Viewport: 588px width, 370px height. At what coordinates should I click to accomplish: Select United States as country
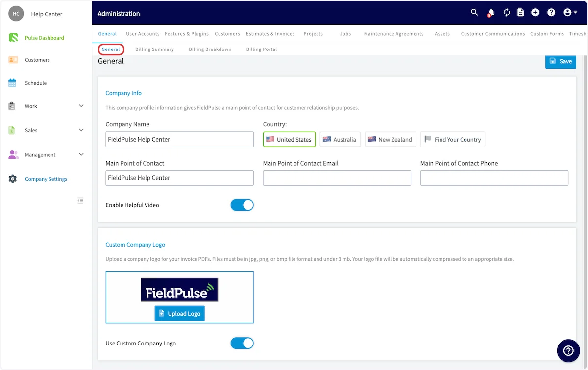click(x=289, y=139)
